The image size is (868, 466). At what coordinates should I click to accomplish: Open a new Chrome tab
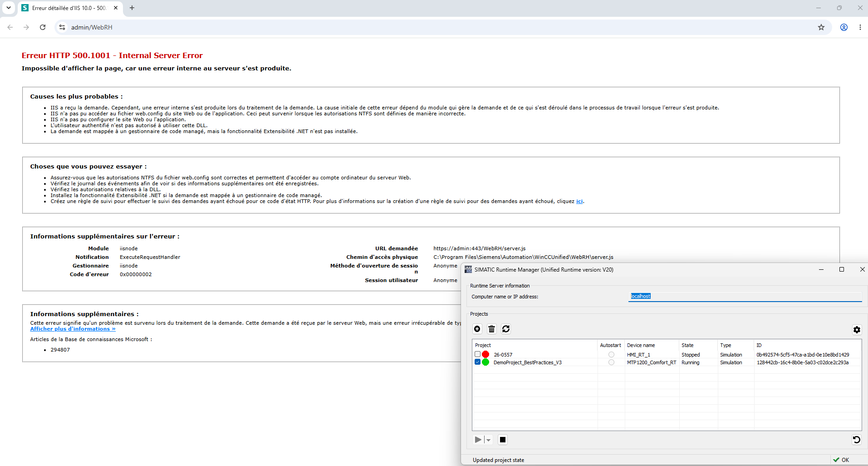coord(132,8)
